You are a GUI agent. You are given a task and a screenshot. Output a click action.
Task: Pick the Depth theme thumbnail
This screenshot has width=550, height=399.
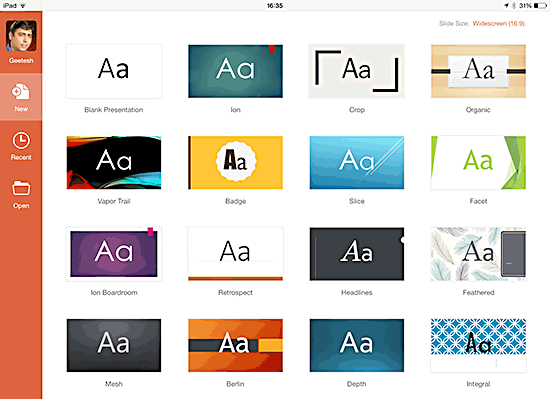(x=357, y=345)
